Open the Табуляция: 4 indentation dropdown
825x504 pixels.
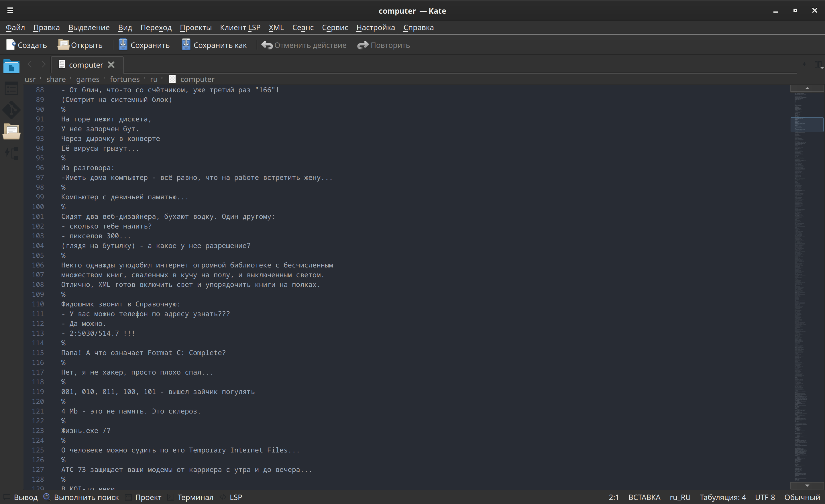[722, 497]
